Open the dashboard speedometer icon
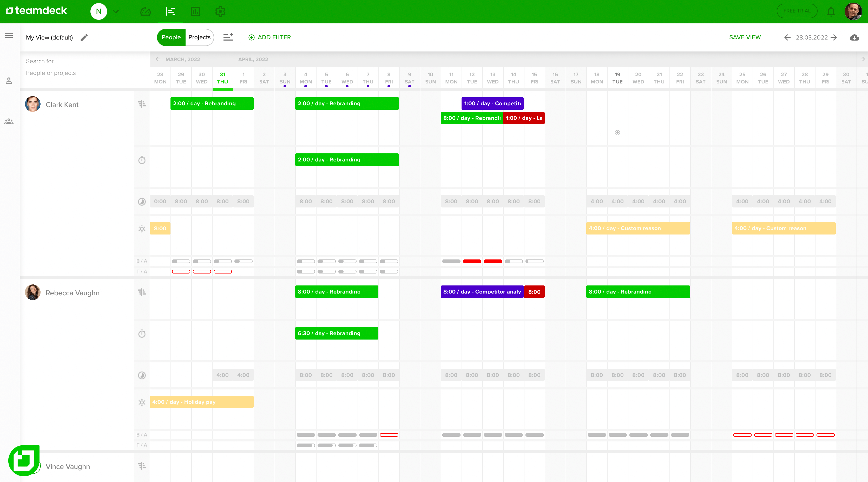This screenshot has width=868, height=482. click(146, 11)
